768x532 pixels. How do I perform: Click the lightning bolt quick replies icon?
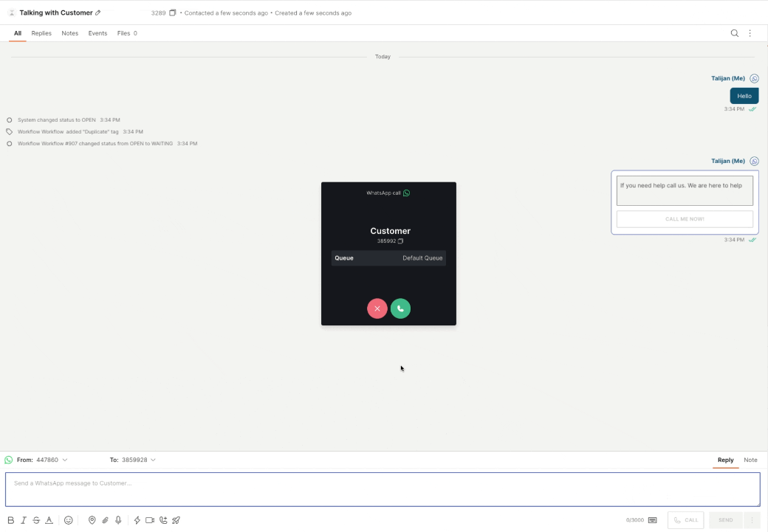click(x=137, y=520)
